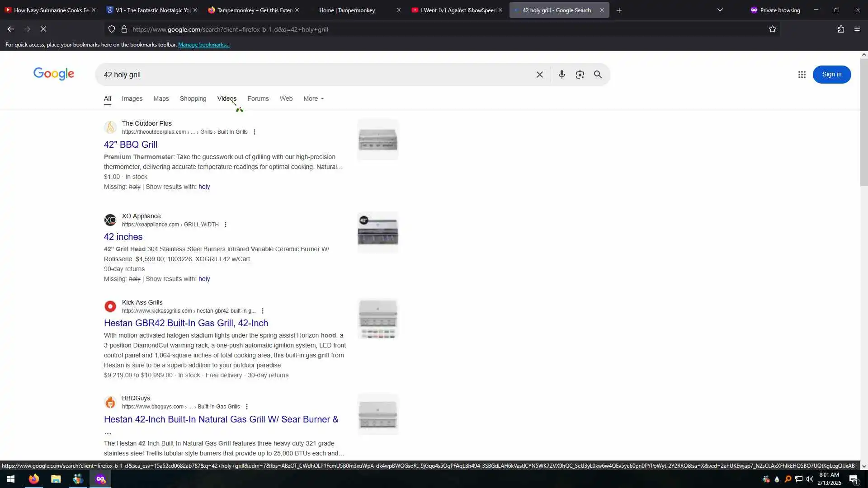Open File Explorer from the taskbar
Screen dimensions: 868x488
[56, 479]
